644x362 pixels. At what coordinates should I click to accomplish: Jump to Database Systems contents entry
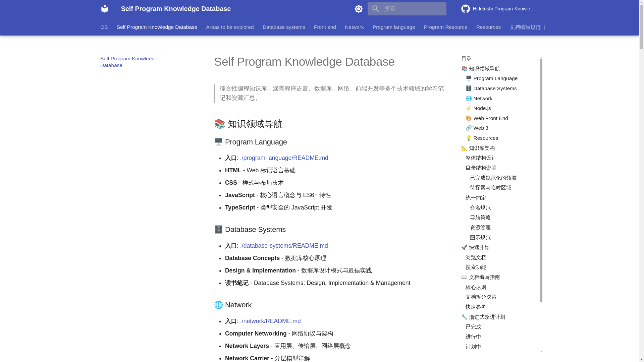pyautogui.click(x=494, y=88)
